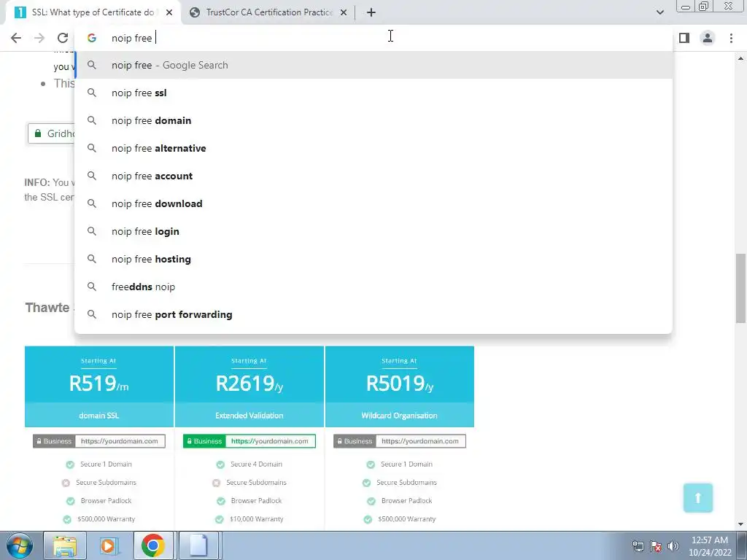Choose suggestion 'noip free login'
747x560 pixels.
click(x=373, y=231)
